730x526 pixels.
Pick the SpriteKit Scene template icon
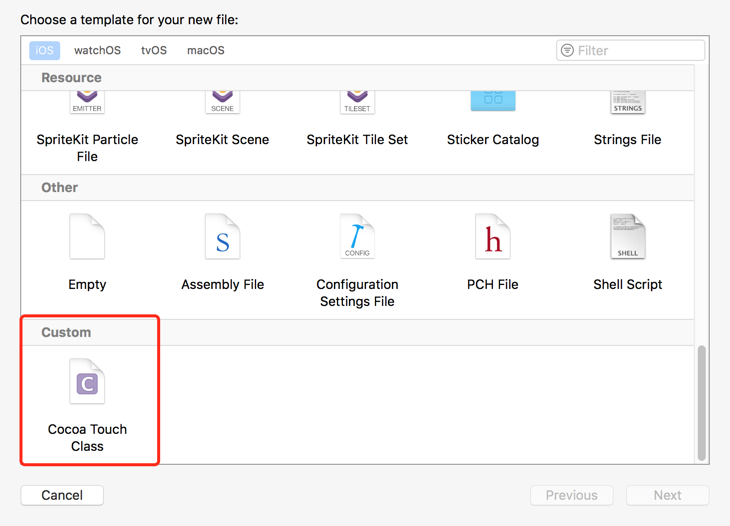pyautogui.click(x=222, y=101)
